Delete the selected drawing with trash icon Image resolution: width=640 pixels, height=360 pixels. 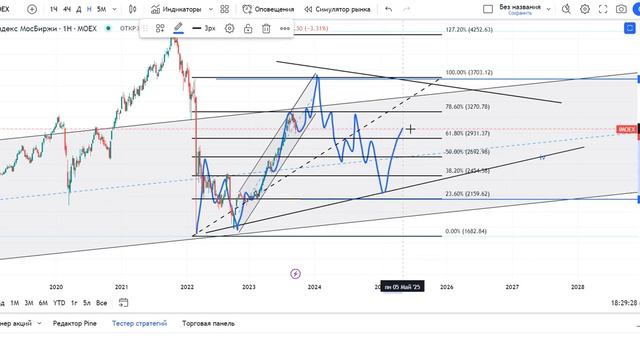[266, 28]
